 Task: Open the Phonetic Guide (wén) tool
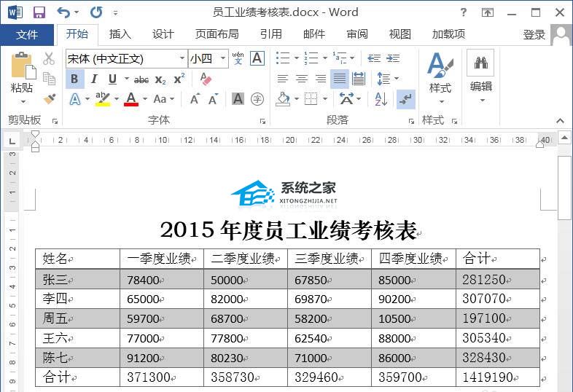pos(238,58)
